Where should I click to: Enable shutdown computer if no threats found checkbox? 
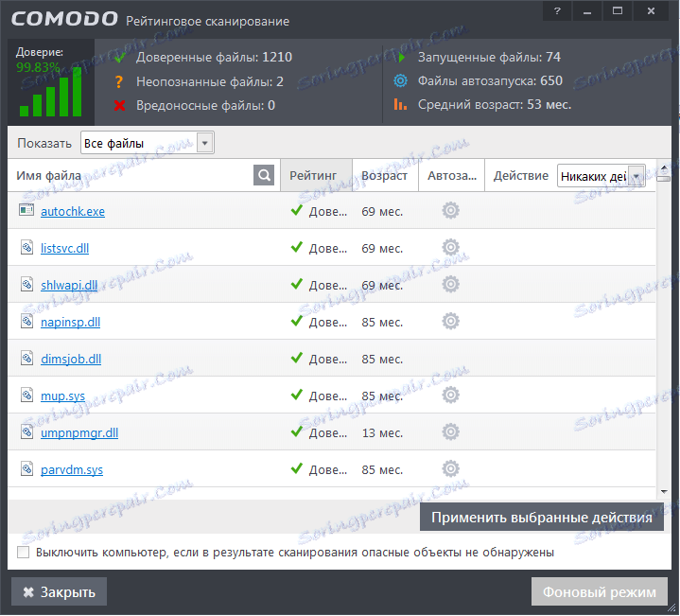[x=23, y=553]
